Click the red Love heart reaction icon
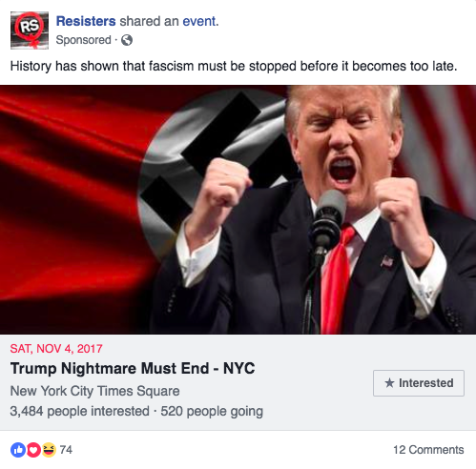The image size is (476, 469). [33, 450]
